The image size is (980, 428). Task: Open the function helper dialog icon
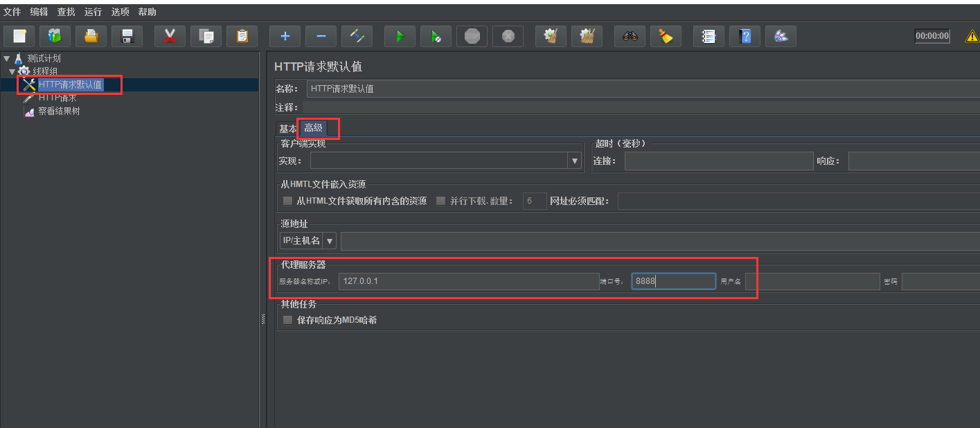709,36
